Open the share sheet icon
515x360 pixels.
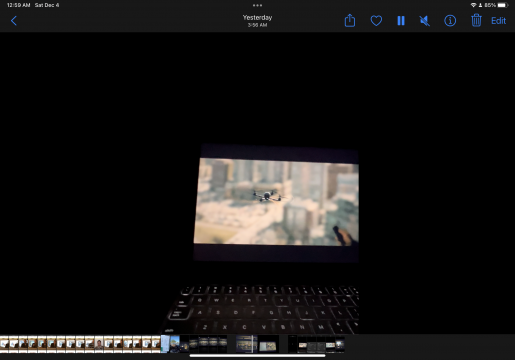pyautogui.click(x=350, y=21)
